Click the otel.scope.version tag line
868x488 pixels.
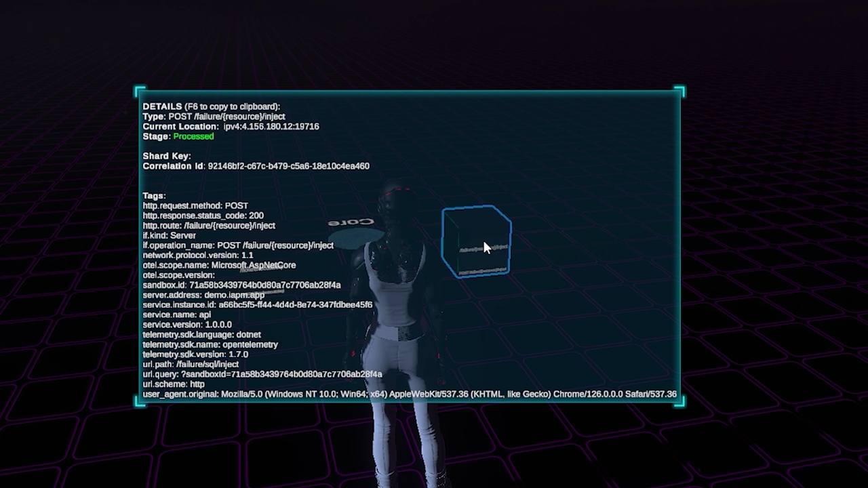coord(178,275)
